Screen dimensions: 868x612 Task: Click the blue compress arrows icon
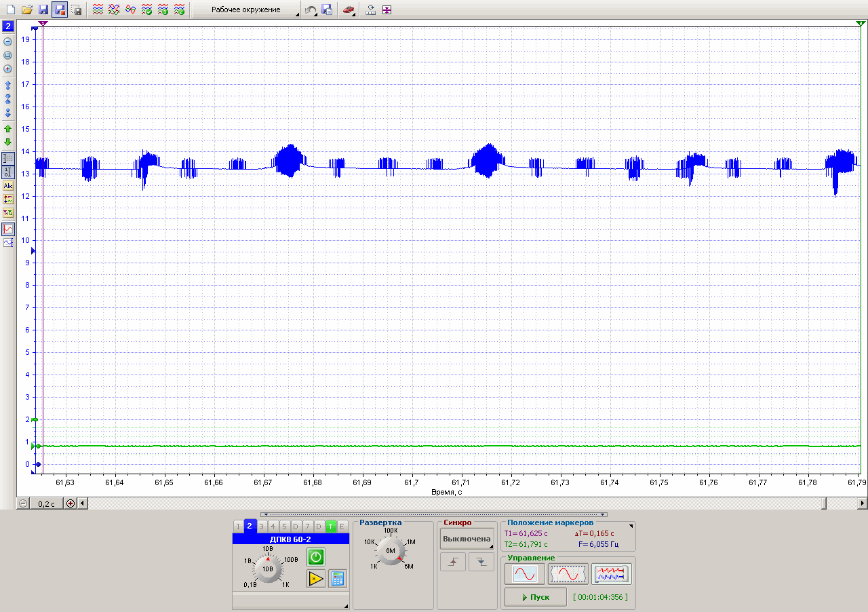click(8, 99)
